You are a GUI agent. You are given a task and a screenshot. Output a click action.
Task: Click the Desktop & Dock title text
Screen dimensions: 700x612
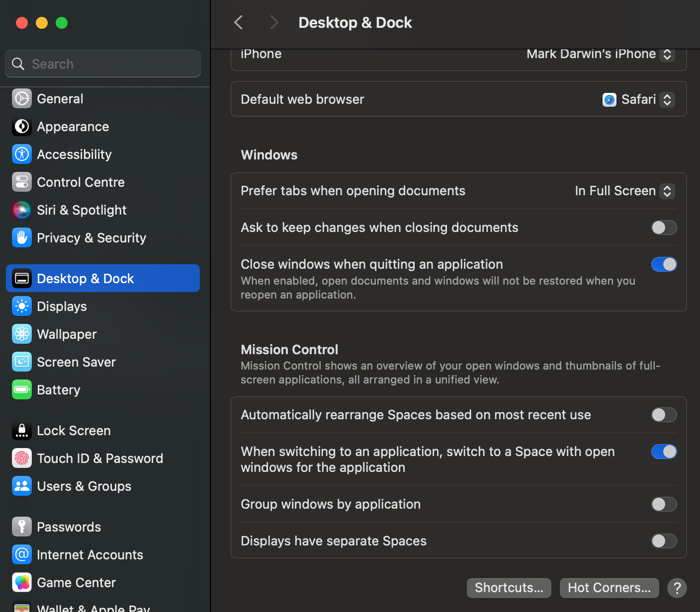coord(355,23)
